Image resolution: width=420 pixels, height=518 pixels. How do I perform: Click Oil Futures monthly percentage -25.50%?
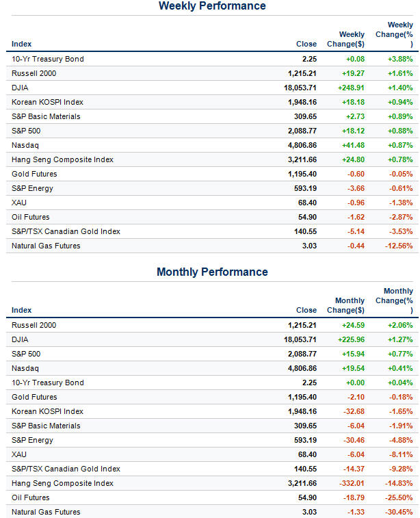(x=396, y=497)
